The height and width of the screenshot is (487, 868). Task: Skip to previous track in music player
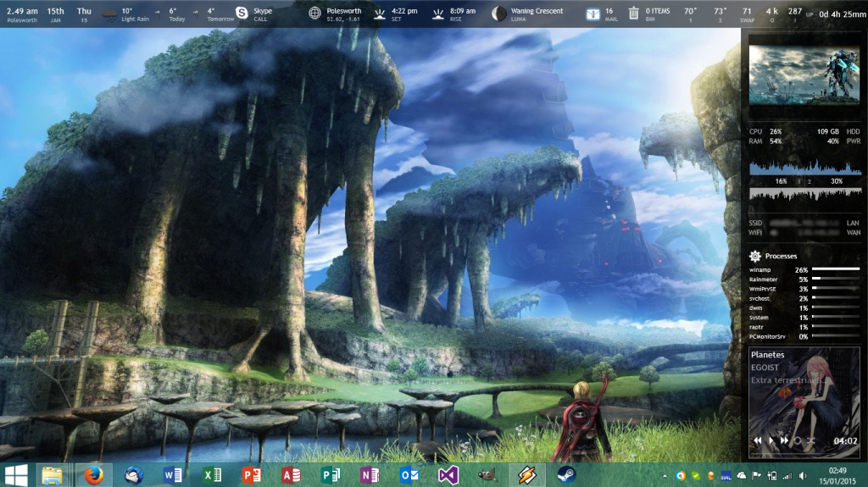(757, 440)
